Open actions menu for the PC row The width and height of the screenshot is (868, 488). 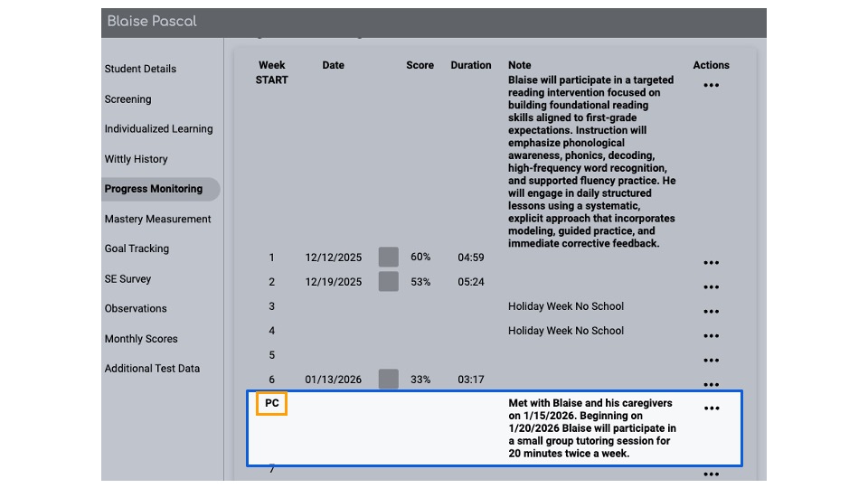click(x=712, y=408)
